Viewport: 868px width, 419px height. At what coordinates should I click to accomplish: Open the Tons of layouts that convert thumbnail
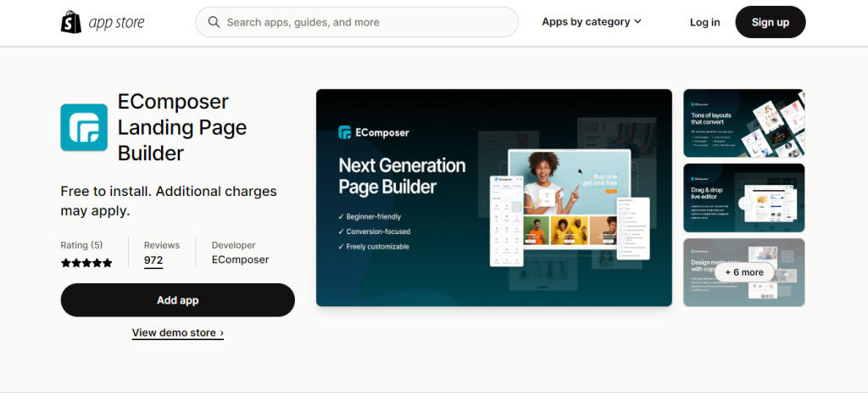click(744, 123)
